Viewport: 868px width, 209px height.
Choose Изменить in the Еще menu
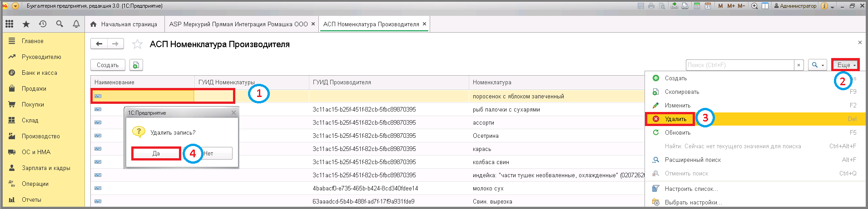[755, 105]
